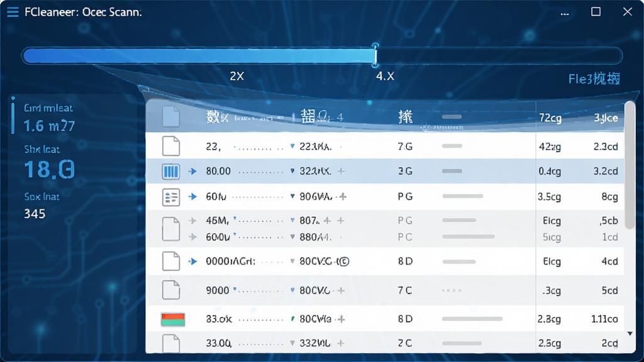The width and height of the screenshot is (644, 362).
Task: Click the usage bar in the 33.ok row
Action: click(472, 319)
